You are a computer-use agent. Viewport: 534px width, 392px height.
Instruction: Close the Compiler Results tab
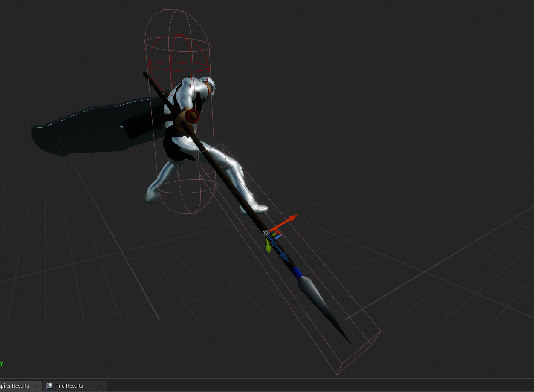37,386
